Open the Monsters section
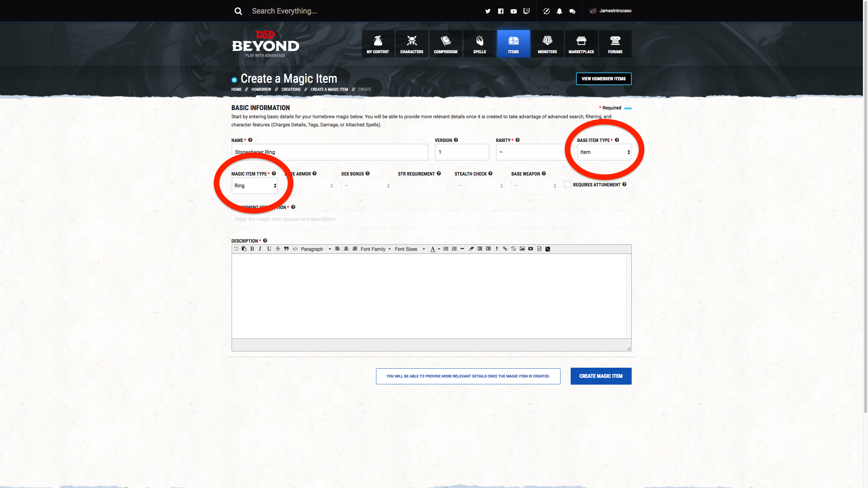This screenshot has width=868, height=488. tap(547, 44)
